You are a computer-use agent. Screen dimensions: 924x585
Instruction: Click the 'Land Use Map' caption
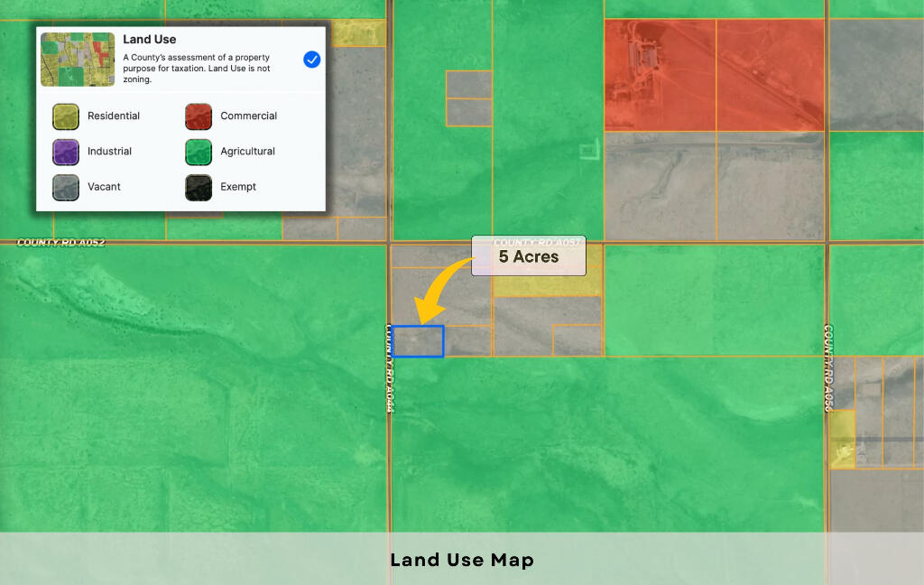point(462,560)
